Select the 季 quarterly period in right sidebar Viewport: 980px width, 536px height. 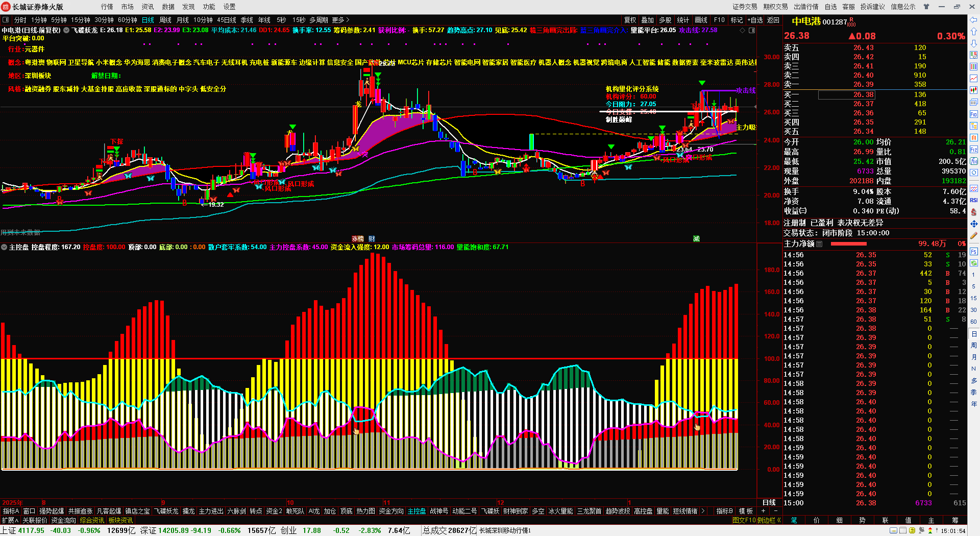coord(974,392)
